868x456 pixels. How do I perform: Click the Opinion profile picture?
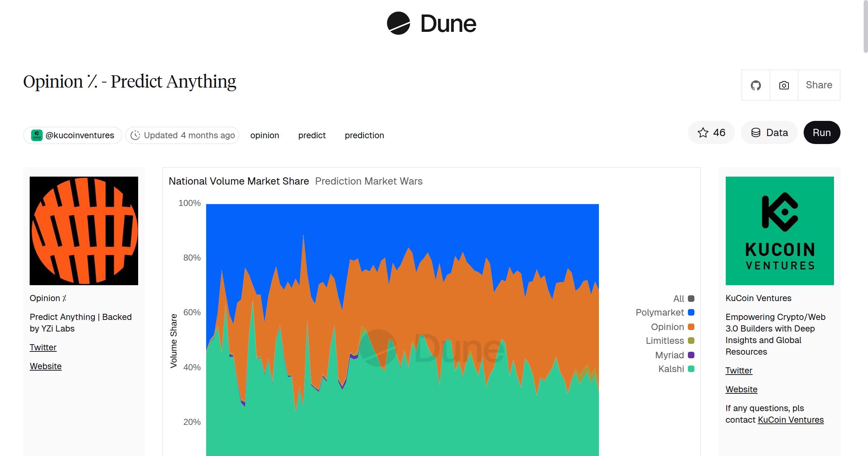click(84, 231)
